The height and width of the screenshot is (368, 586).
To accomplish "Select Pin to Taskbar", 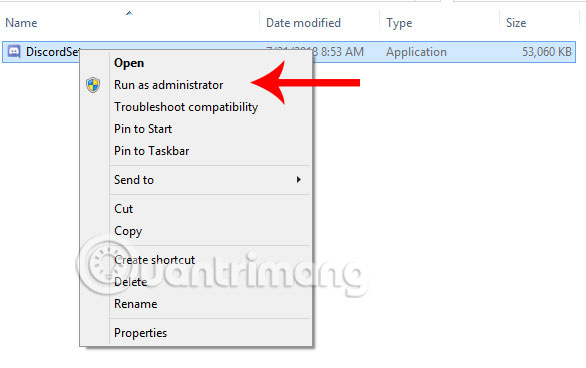I will pyautogui.click(x=151, y=151).
